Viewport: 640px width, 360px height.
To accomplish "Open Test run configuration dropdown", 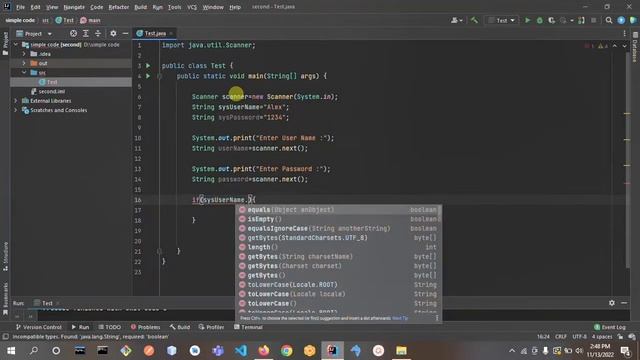I will tap(502, 20).
